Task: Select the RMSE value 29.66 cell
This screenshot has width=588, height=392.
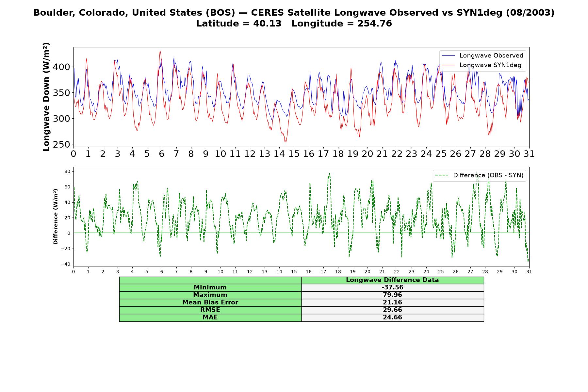Action: click(393, 310)
